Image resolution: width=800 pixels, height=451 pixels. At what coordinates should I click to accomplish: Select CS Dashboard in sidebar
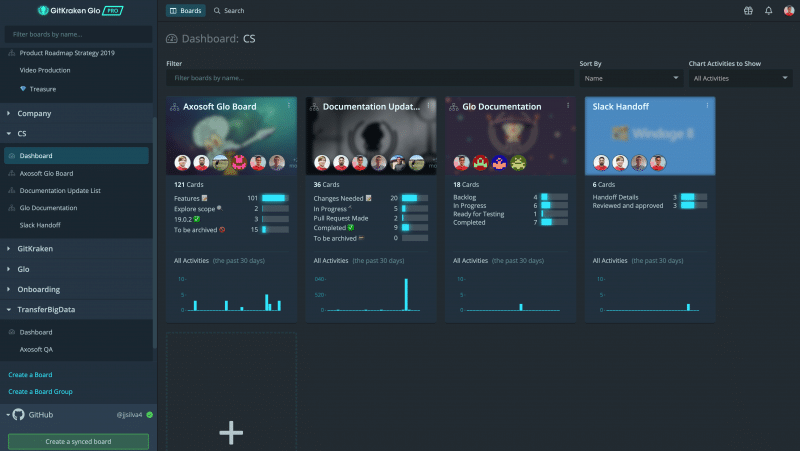(77, 156)
